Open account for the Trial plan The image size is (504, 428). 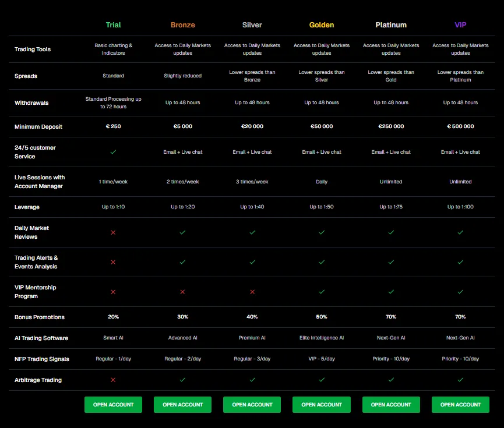pyautogui.click(x=113, y=405)
